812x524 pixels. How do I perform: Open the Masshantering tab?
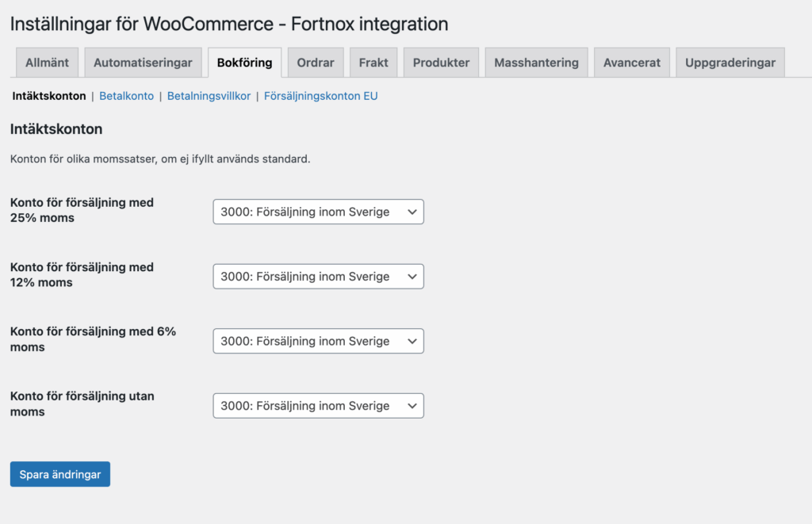(x=536, y=63)
